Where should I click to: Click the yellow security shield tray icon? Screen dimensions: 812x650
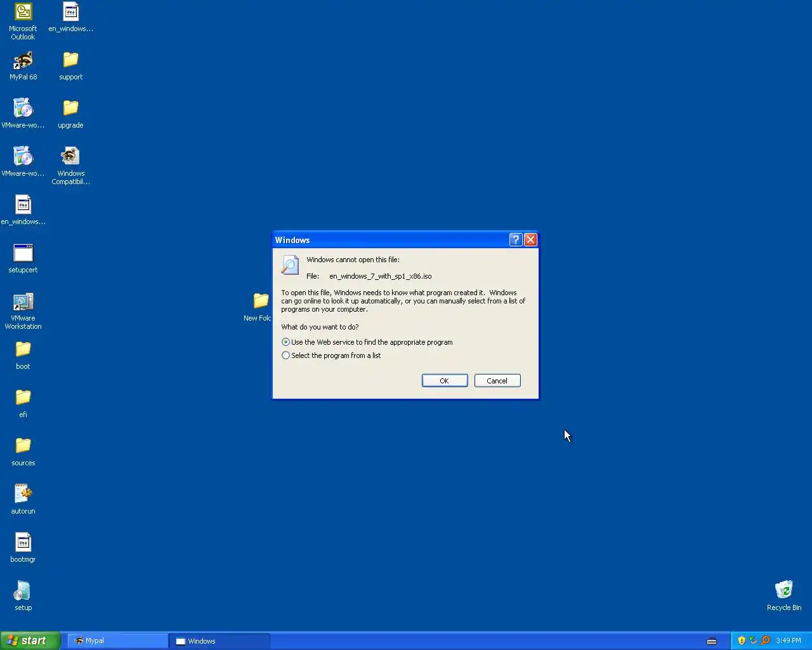[x=742, y=640]
